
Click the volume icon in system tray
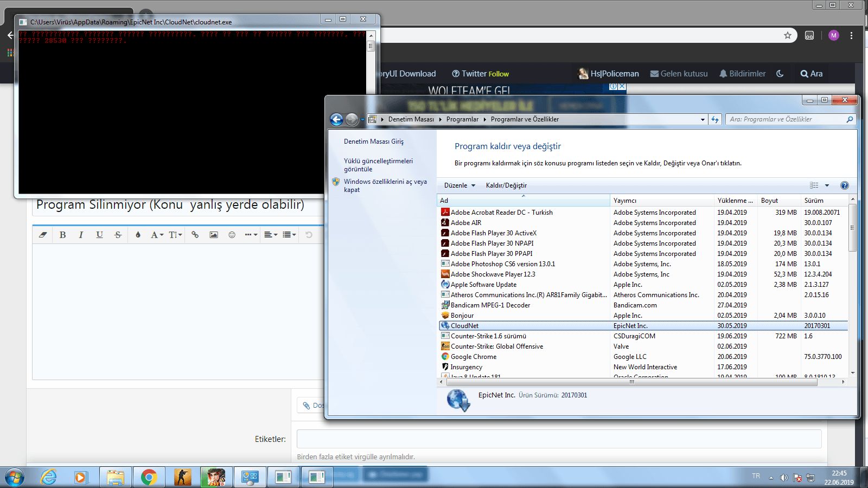click(784, 478)
